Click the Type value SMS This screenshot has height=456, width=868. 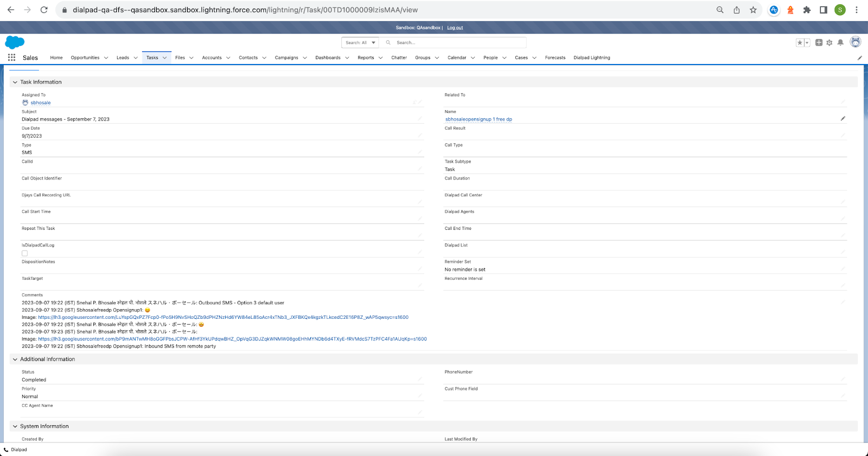[x=27, y=152]
